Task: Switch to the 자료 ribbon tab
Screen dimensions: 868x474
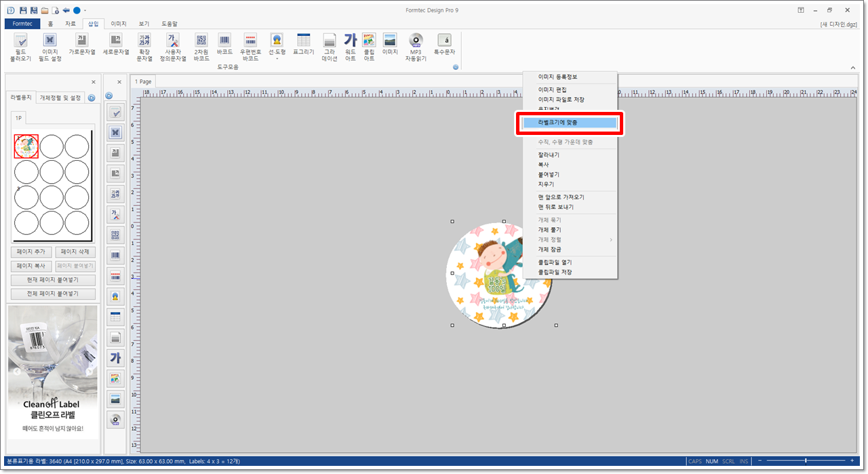Action: coord(71,23)
